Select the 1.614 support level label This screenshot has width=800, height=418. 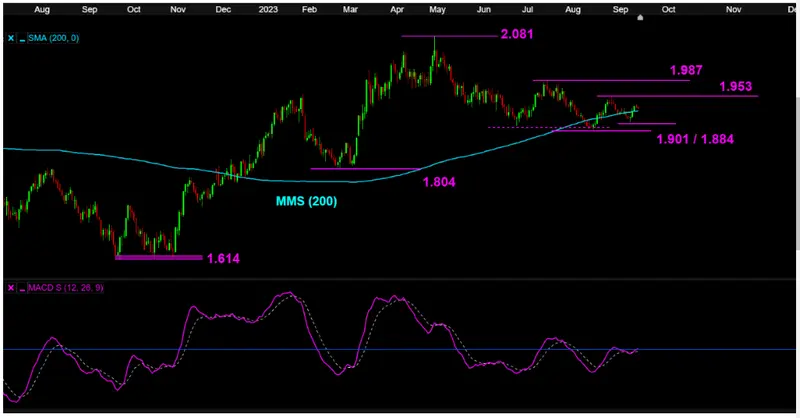pos(224,258)
